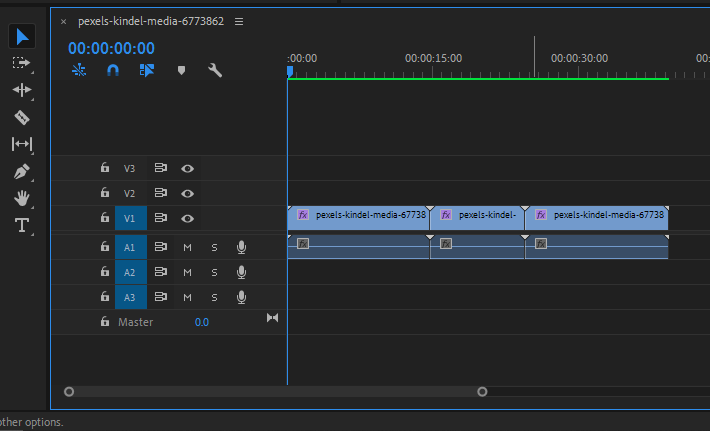Click the right zoom scrollbar handle

pos(482,392)
